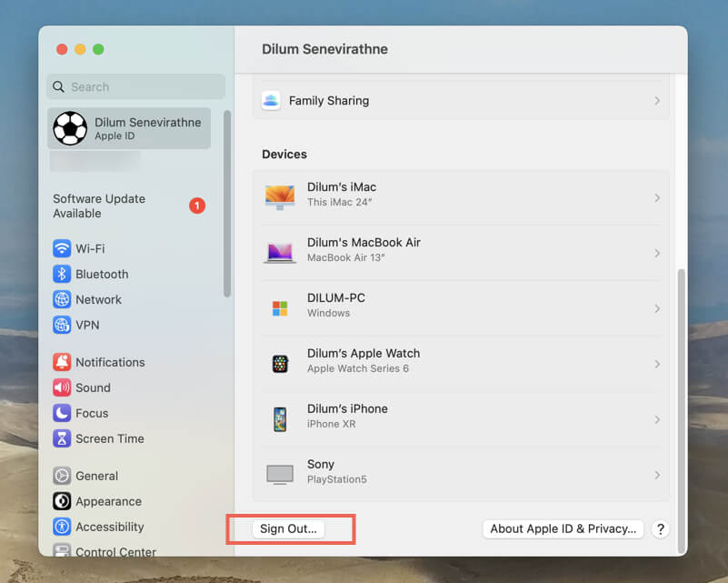The width and height of the screenshot is (728, 583).
Task: Switch to the Notifications pane label
Action: 111,362
